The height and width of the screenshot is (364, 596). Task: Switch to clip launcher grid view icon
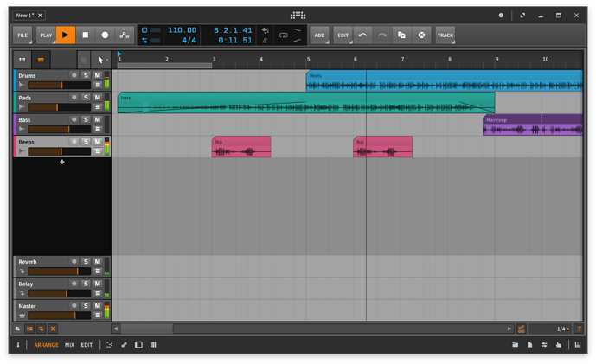click(x=22, y=60)
